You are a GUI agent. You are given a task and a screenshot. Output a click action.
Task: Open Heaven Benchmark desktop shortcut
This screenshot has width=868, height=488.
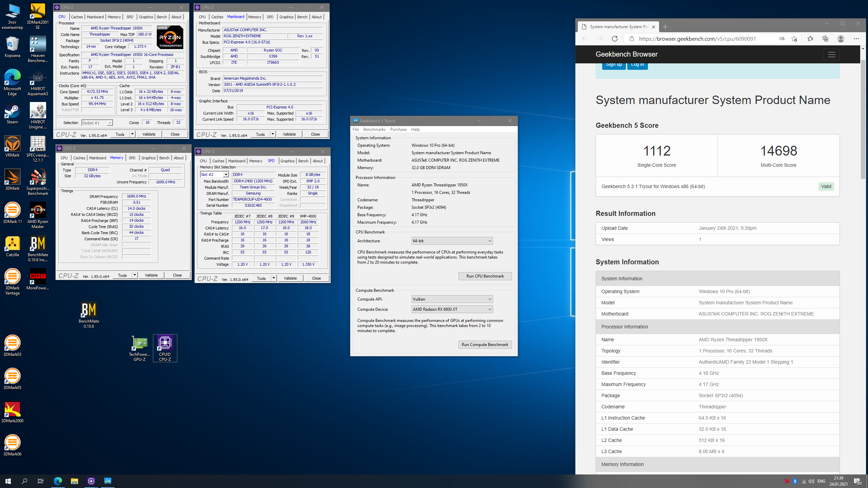(x=38, y=49)
